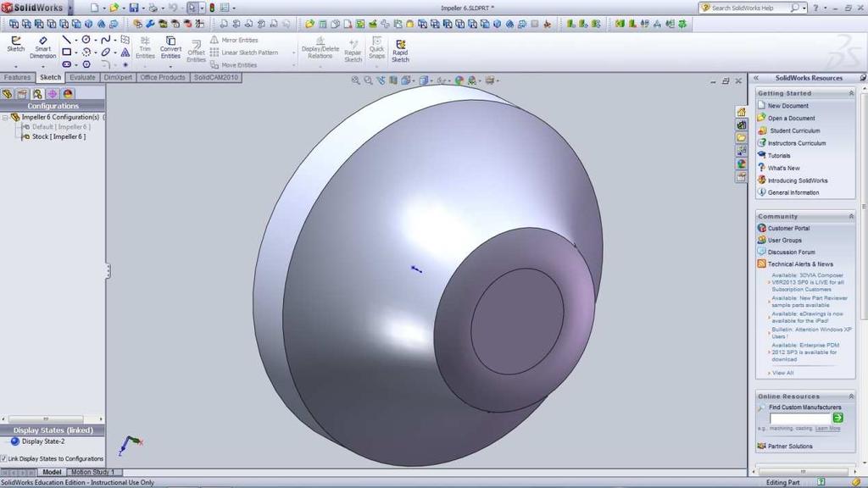The image size is (868, 488).
Task: Open the SolidWorks menu flyout arrow
Action: pyautogui.click(x=70, y=8)
